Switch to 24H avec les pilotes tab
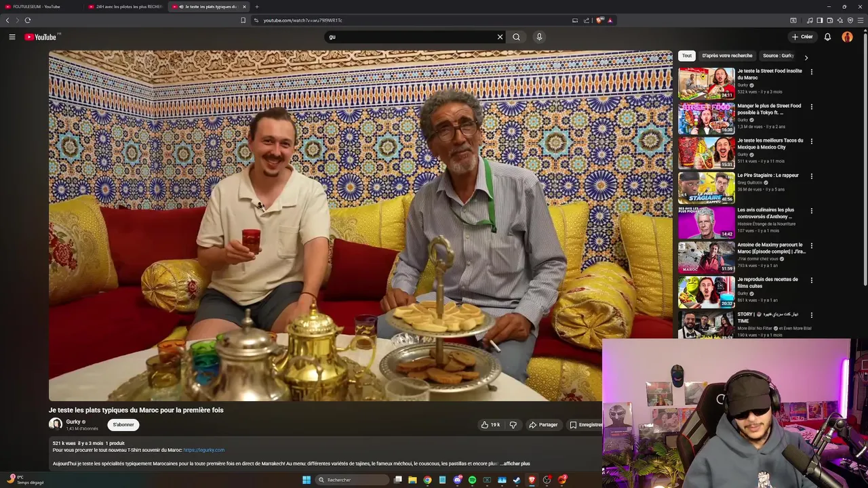 click(125, 7)
